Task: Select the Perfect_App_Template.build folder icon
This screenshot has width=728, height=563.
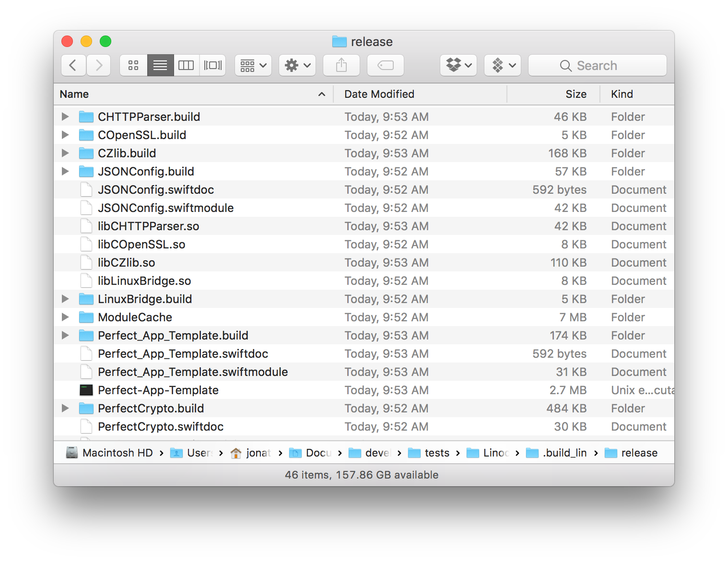Action: pyautogui.click(x=86, y=335)
